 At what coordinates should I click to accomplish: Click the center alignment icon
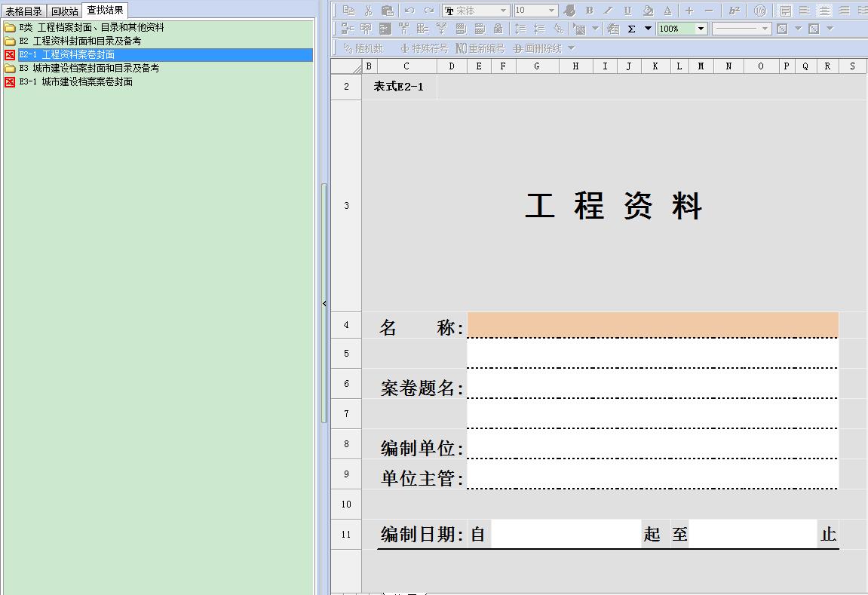[x=824, y=11]
